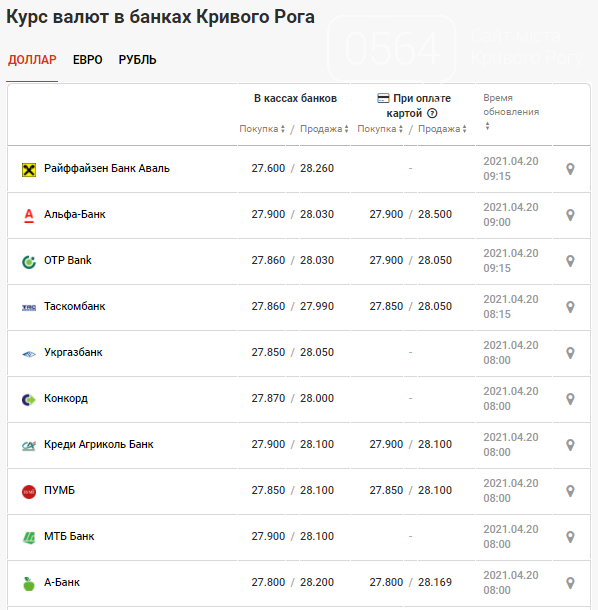Open map pin for А-Банк row
The height and width of the screenshot is (610, 598).
(x=570, y=583)
